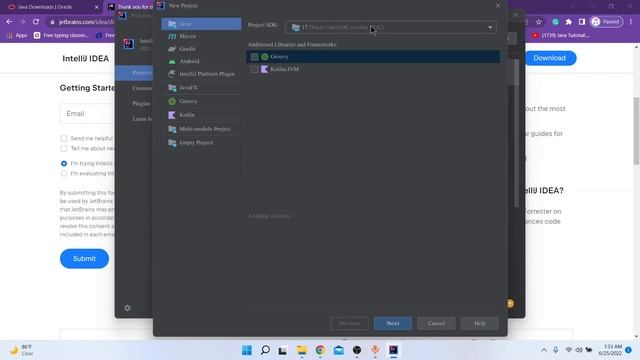Show hidden system tray icons
This screenshot has width=640, height=360.
pyautogui.click(x=544, y=350)
